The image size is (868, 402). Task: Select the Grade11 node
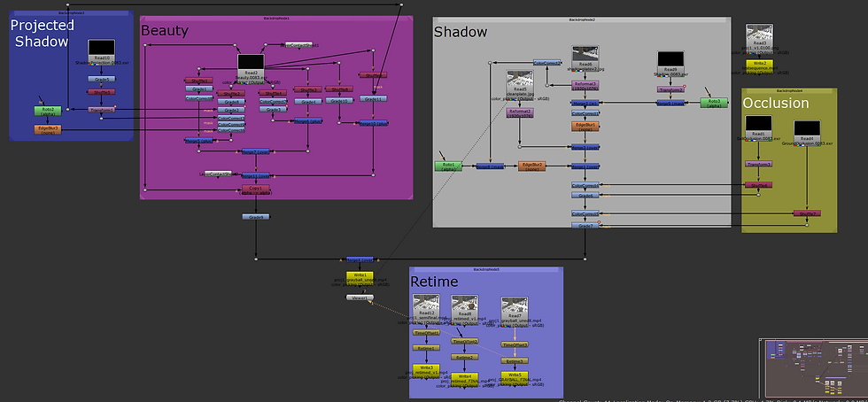373,98
